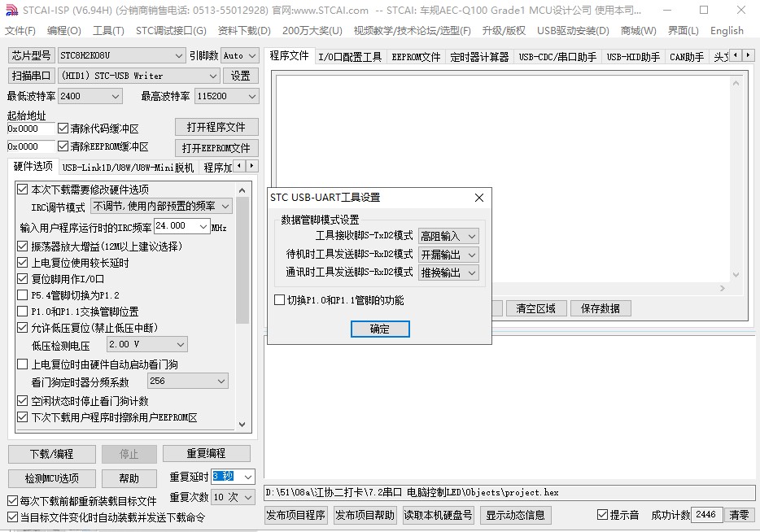Click 发布项目程序 button

tap(295, 515)
